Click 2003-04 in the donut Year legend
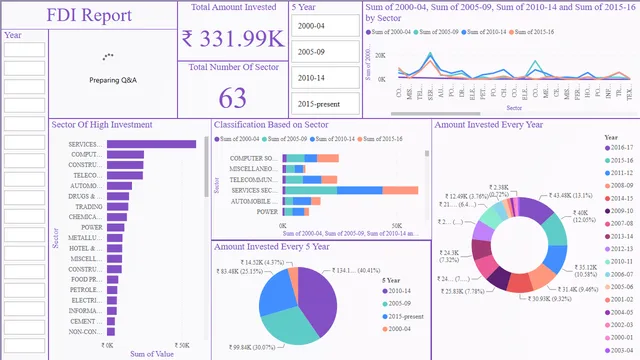Image resolution: width=640 pixels, height=360 pixels. click(619, 350)
